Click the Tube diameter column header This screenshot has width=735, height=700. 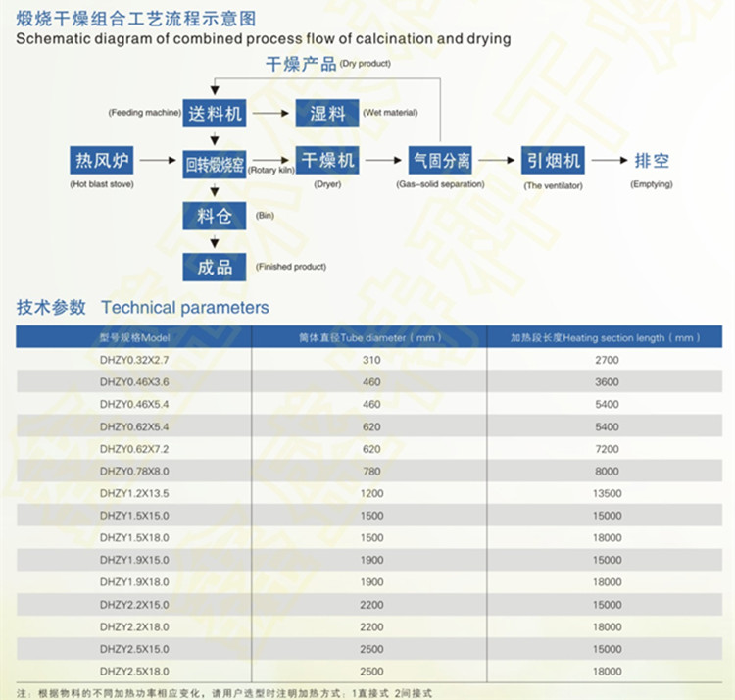tap(369, 337)
